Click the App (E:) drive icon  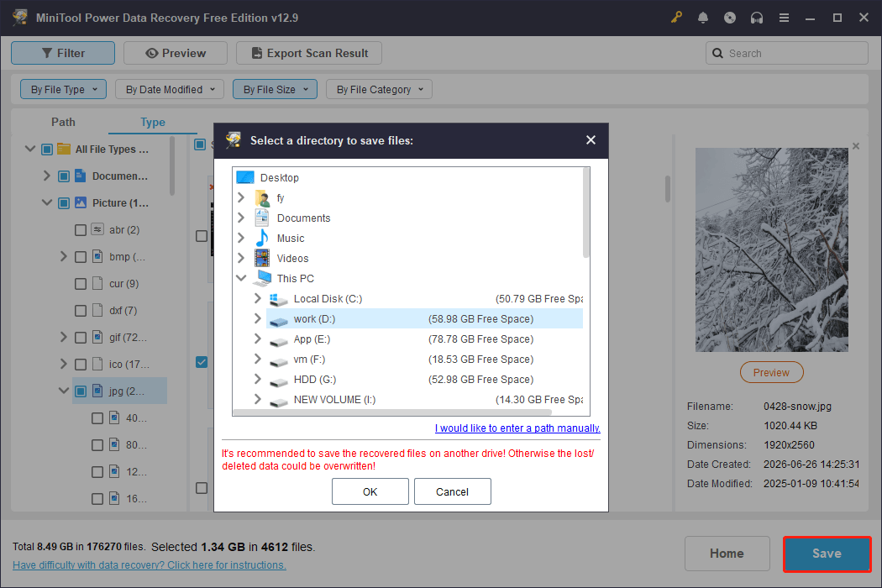click(x=278, y=341)
